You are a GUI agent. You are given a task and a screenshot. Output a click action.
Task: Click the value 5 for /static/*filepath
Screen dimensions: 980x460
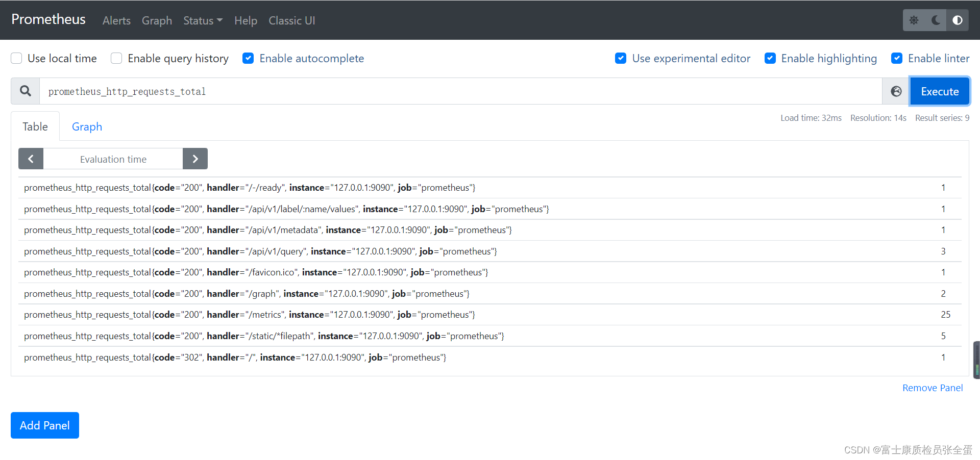coord(943,336)
